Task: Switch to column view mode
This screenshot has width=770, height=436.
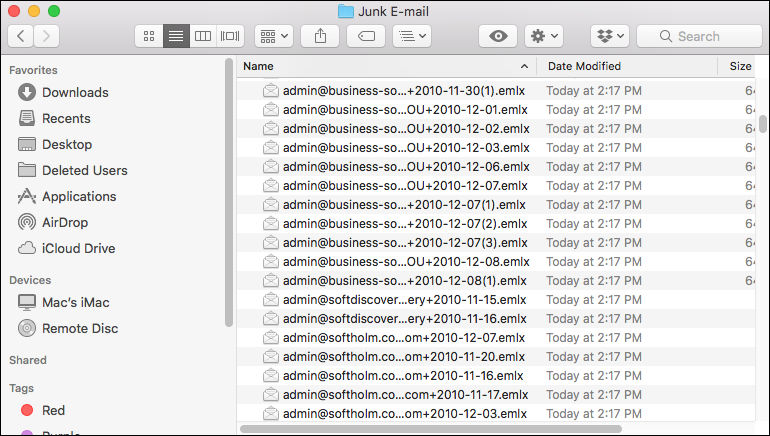Action: (203, 36)
